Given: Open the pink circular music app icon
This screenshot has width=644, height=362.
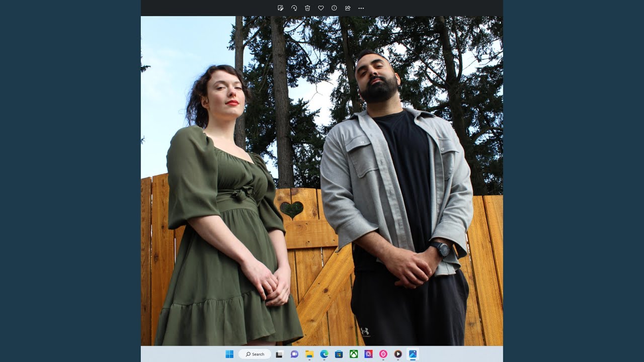Looking at the screenshot, I should [383, 354].
